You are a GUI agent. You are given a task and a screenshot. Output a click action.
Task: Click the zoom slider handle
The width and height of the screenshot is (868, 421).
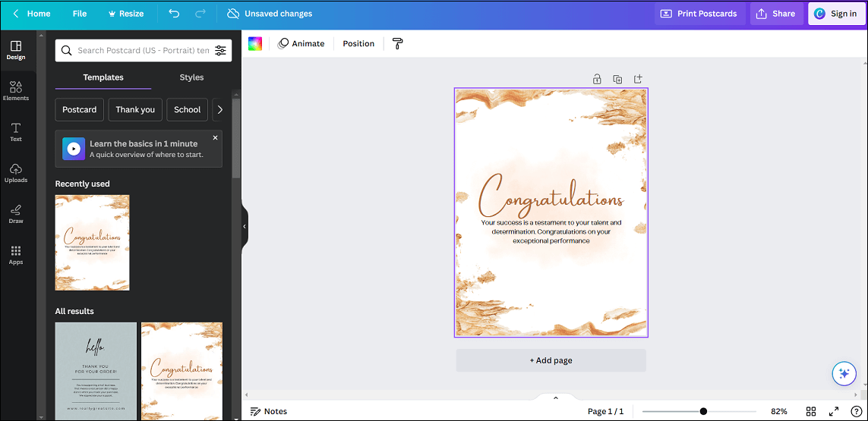(x=703, y=411)
